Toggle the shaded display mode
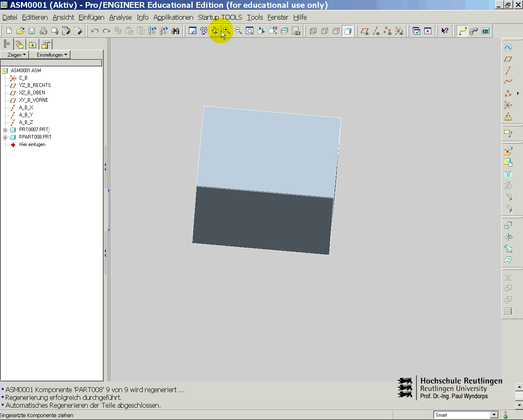523x420 pixels. 348,31
